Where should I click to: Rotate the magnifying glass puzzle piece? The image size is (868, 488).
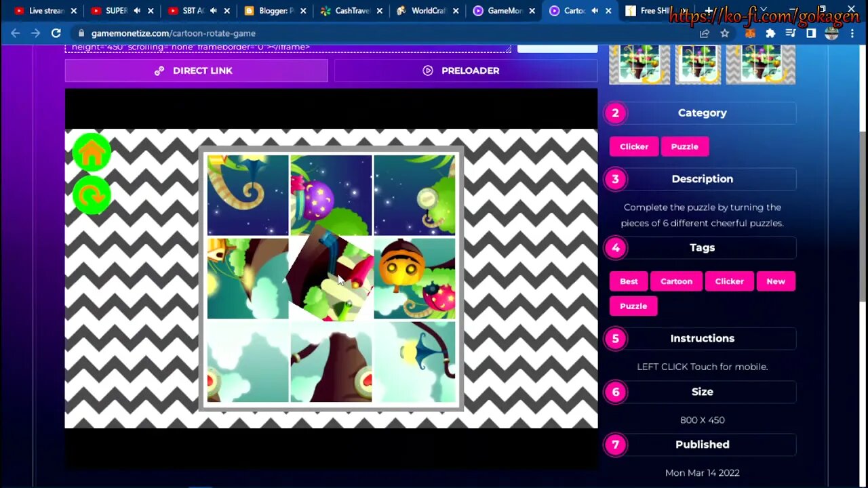pyautogui.click(x=414, y=195)
